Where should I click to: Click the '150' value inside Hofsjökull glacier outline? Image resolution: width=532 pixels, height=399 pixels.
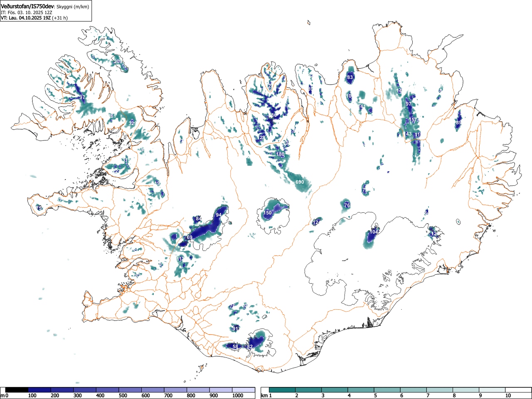pos(268,213)
